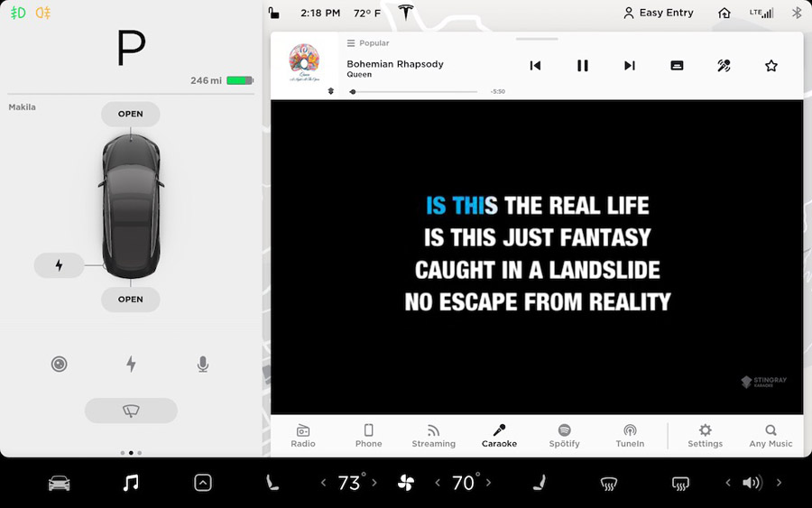Open the charge port with lightning button
The image size is (812, 508).
click(60, 266)
